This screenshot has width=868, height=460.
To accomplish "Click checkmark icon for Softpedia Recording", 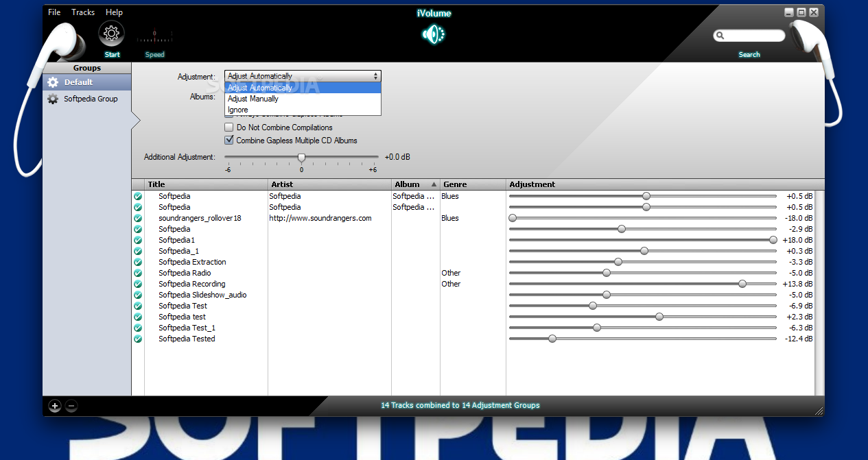I will tap(138, 284).
